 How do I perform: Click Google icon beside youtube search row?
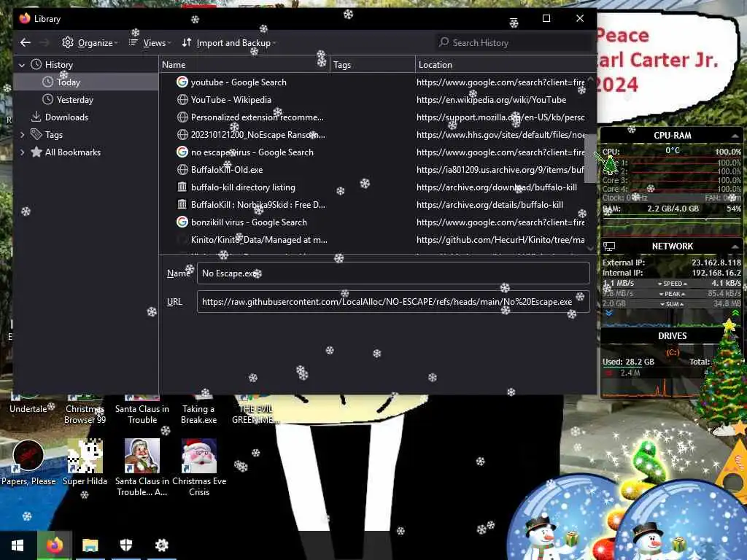pos(182,82)
